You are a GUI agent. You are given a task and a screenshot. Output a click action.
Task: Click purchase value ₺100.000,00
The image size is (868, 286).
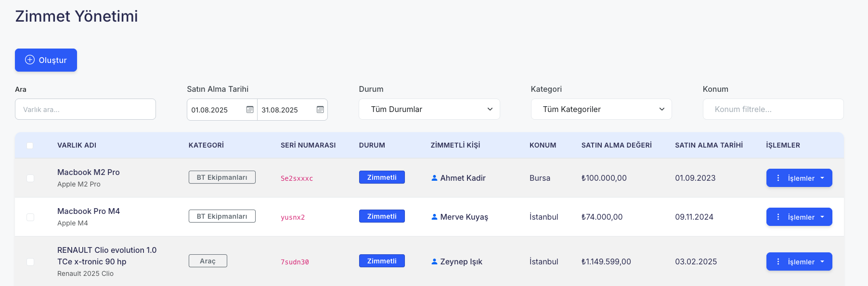tap(604, 178)
